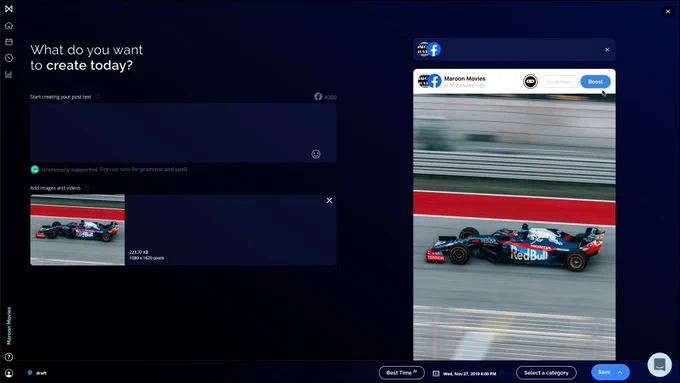Click the robot mask icon in preview
Screen dimensions: 680x383
[x=530, y=82]
